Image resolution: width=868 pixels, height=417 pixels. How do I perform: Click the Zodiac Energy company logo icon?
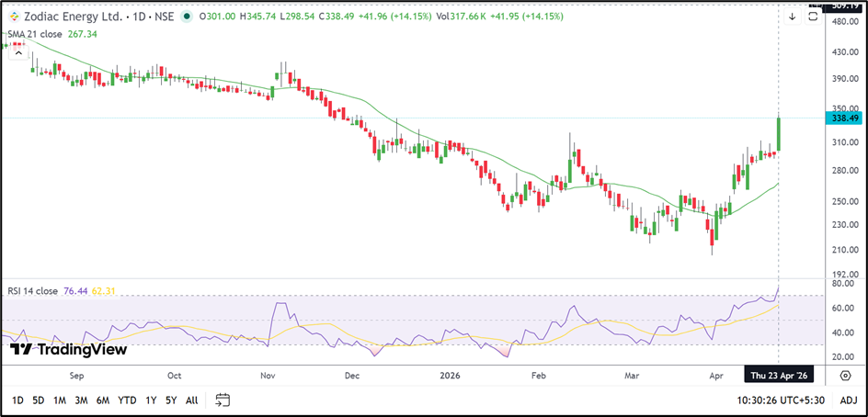pyautogui.click(x=14, y=16)
